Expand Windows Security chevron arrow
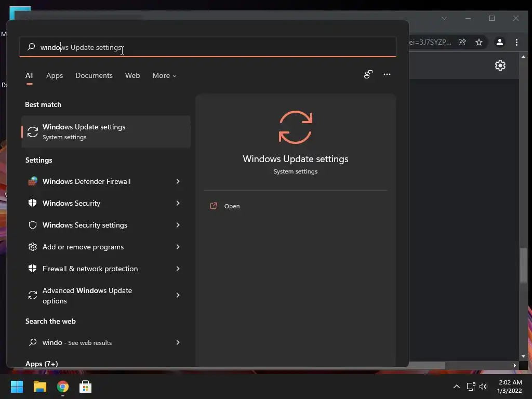 coord(178,203)
